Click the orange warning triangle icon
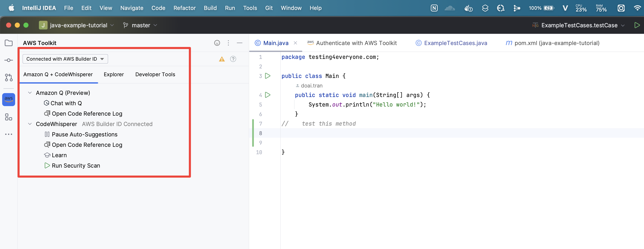Viewport: 644px width, 249px height. pyautogui.click(x=222, y=59)
